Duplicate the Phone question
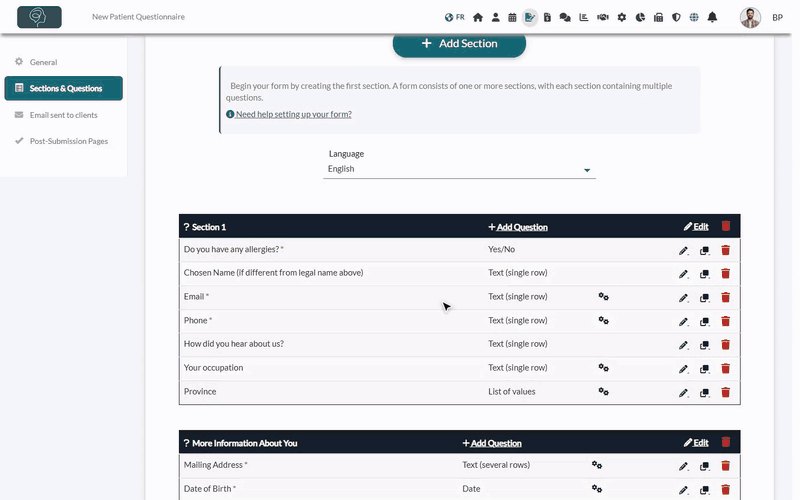The width and height of the screenshot is (800, 500). click(704, 322)
